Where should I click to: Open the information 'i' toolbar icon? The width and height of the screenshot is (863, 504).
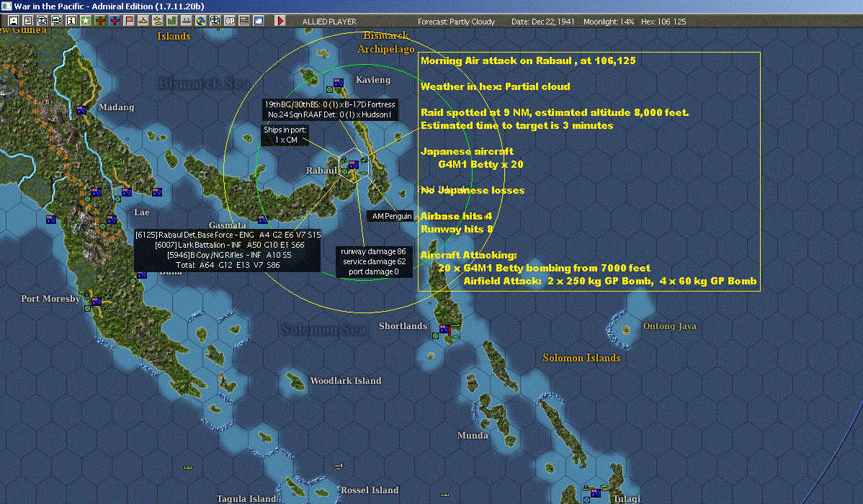pyautogui.click(x=71, y=21)
